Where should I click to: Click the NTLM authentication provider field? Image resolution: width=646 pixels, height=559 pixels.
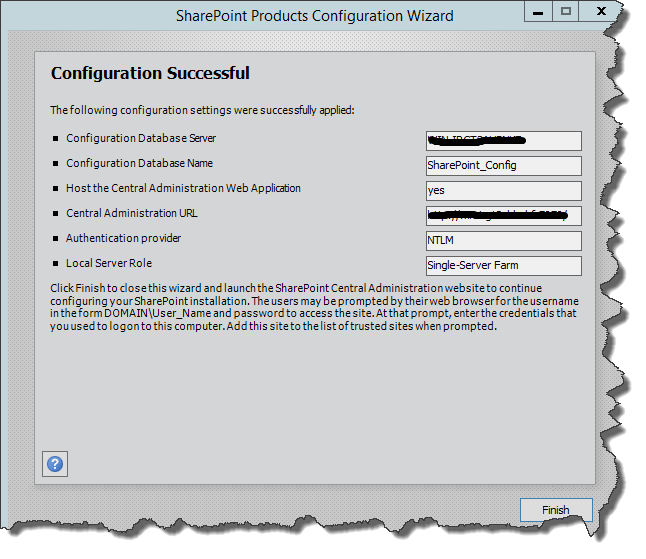503,241
